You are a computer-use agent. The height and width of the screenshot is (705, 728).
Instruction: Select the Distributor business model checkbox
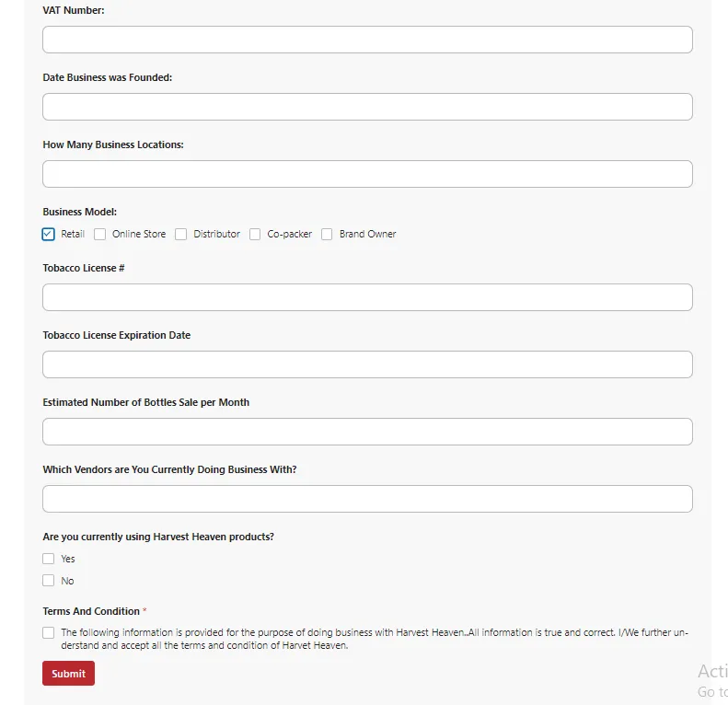point(181,234)
